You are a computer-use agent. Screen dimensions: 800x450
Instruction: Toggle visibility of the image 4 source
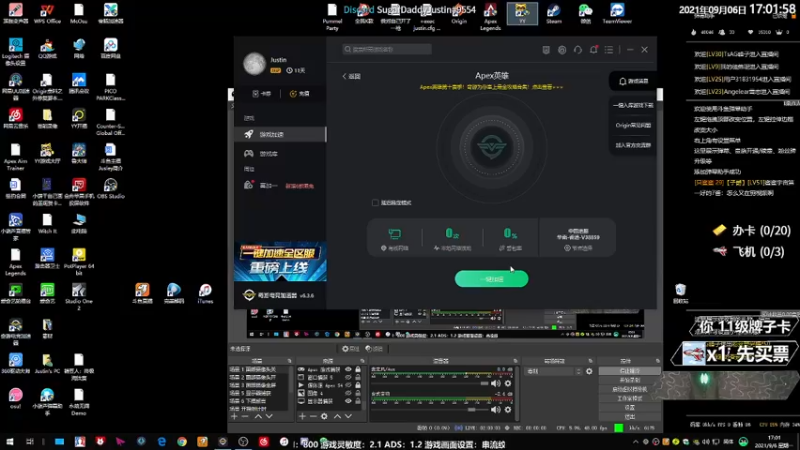tap(348, 393)
